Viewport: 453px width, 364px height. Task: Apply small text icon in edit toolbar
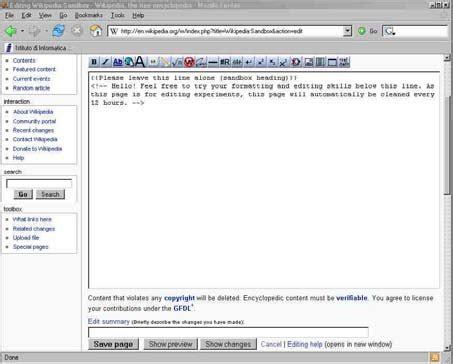click(x=283, y=62)
